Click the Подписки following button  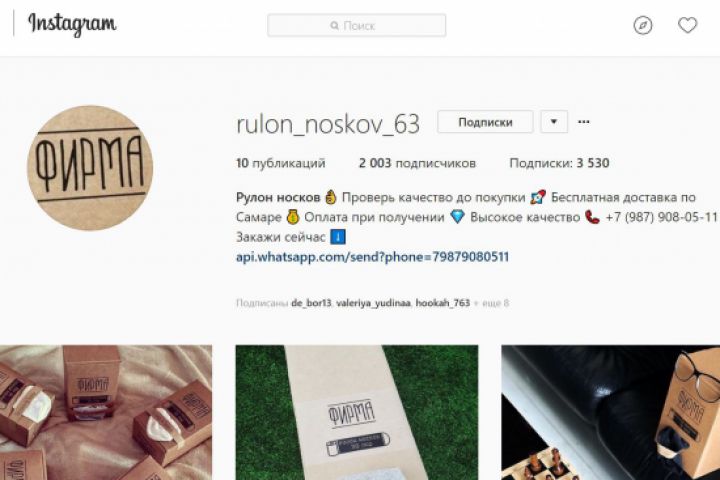(485, 122)
